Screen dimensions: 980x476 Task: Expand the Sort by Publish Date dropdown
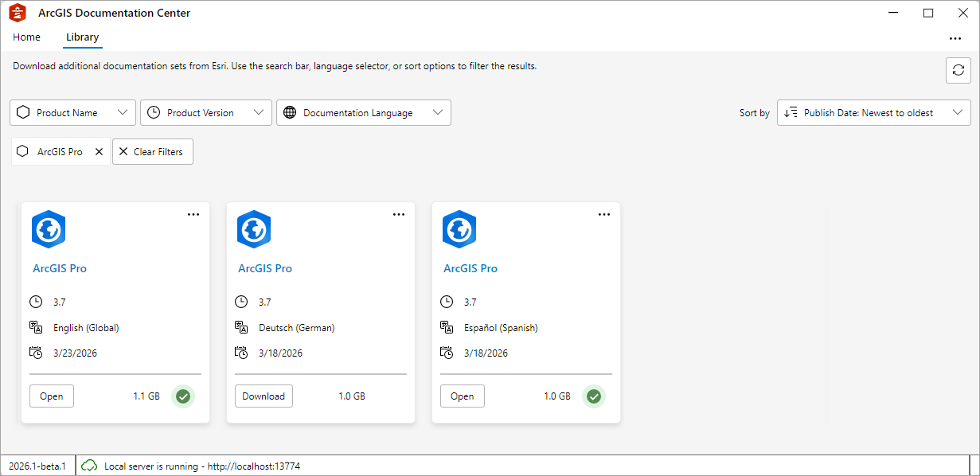[x=874, y=112]
